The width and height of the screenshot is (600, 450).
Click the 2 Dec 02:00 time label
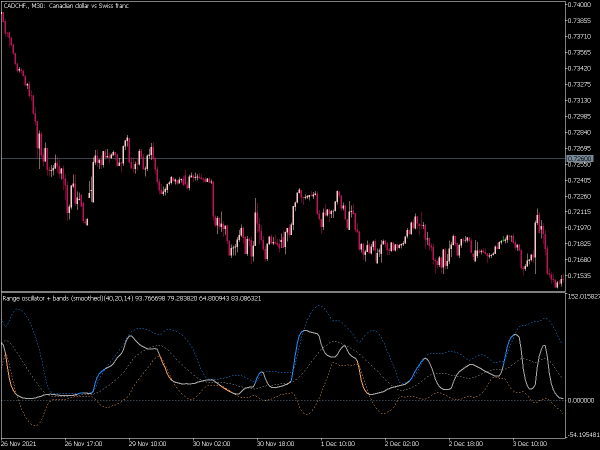tap(402, 443)
